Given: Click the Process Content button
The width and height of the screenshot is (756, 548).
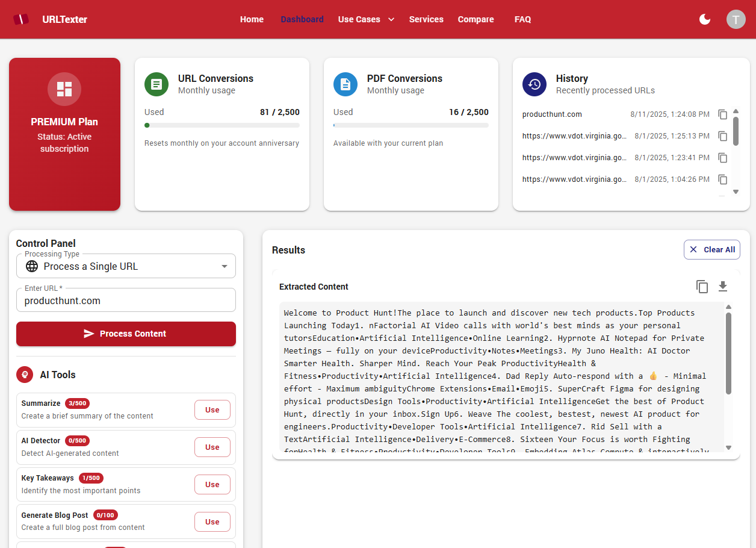Looking at the screenshot, I should pyautogui.click(x=126, y=334).
